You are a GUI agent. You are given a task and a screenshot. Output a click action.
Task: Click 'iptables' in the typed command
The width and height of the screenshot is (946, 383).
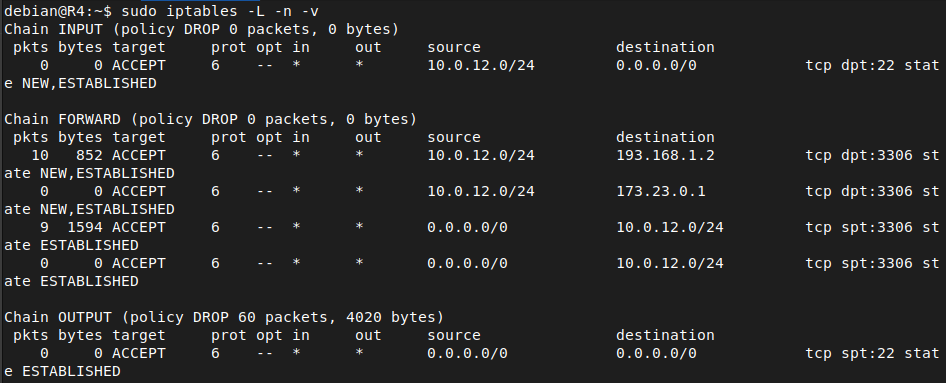click(202, 11)
